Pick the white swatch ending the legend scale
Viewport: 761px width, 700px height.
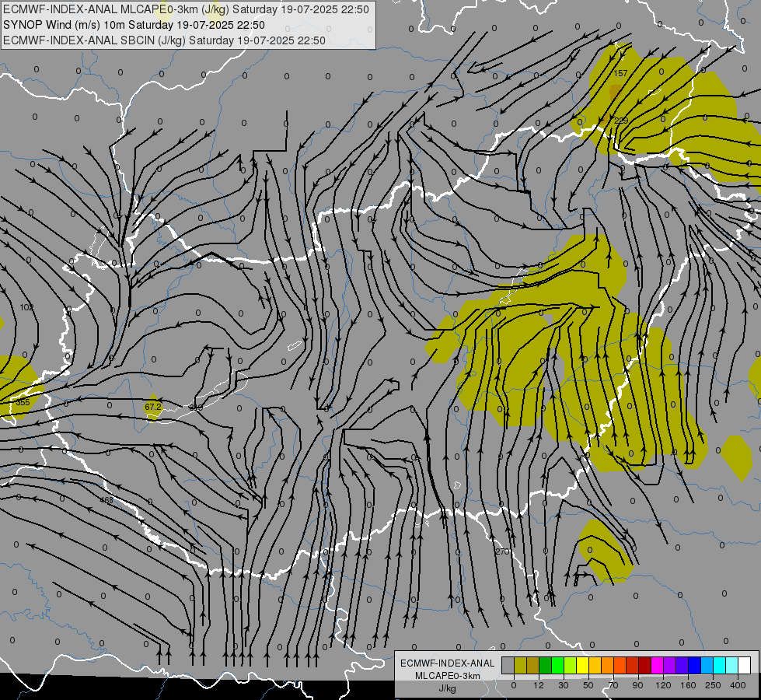tap(745, 665)
